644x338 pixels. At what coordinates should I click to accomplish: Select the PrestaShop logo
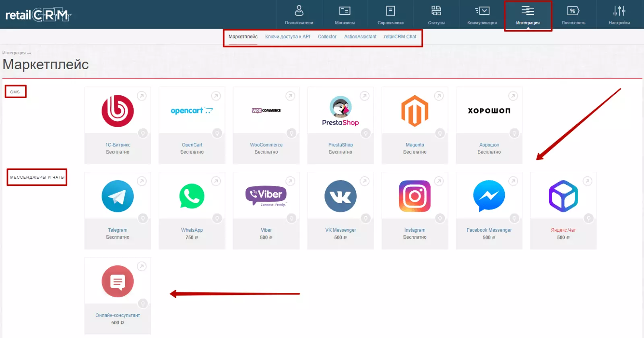pyautogui.click(x=341, y=111)
